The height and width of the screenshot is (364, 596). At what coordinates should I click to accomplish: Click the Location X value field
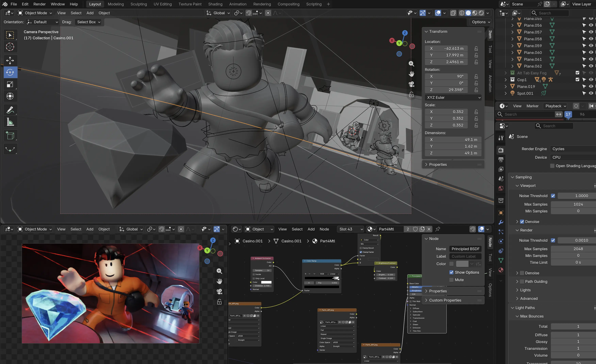pyautogui.click(x=446, y=49)
